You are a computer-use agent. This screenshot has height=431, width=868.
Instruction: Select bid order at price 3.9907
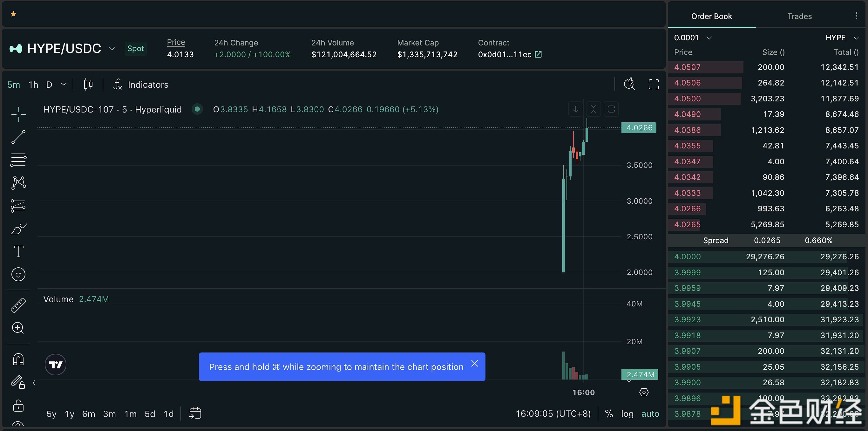pyautogui.click(x=766, y=351)
